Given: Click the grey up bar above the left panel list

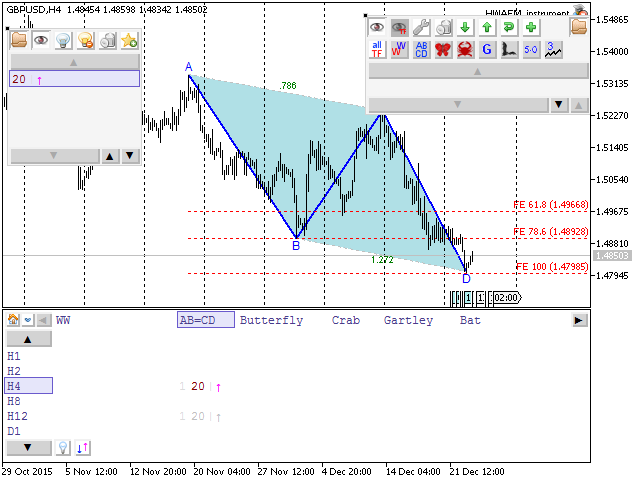Looking at the screenshot, I should [x=74, y=62].
